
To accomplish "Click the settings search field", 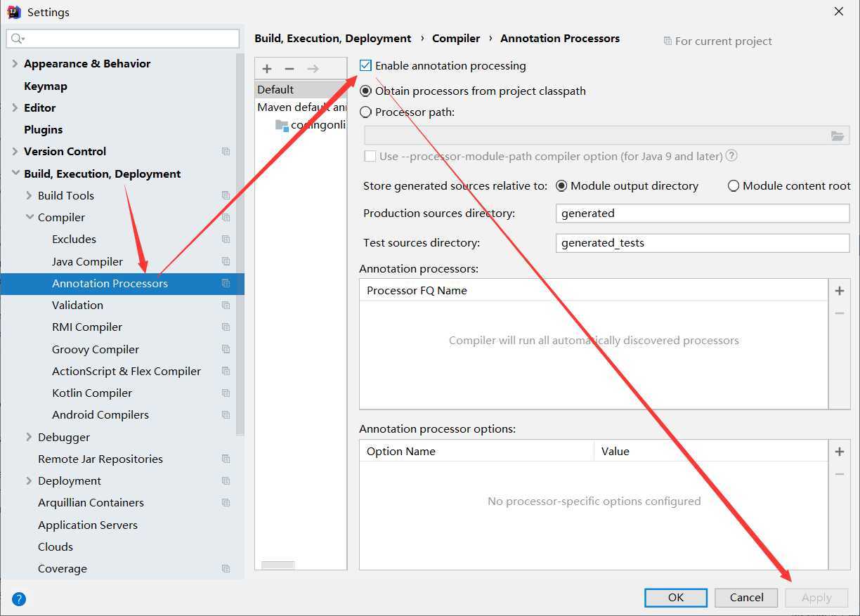I will 123,39.
